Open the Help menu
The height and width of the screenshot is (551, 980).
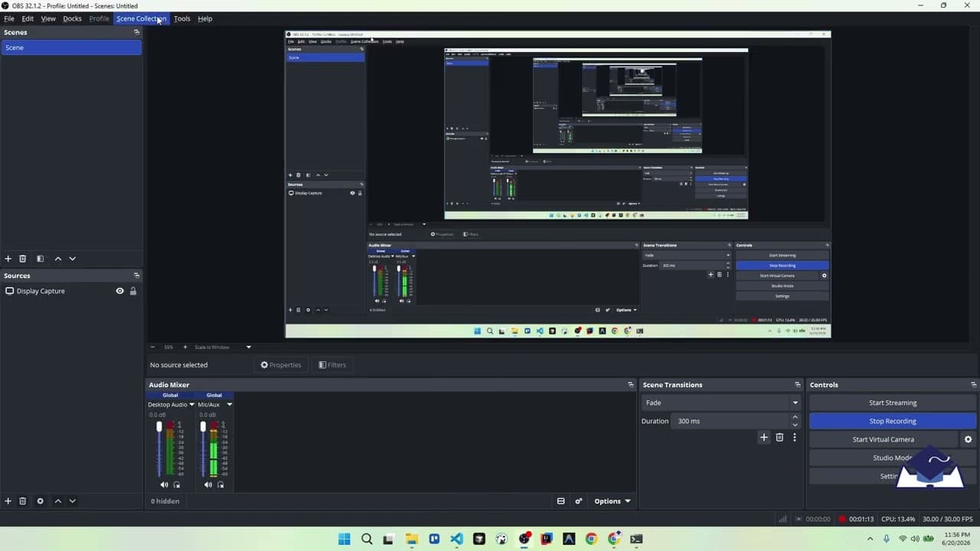pos(205,18)
